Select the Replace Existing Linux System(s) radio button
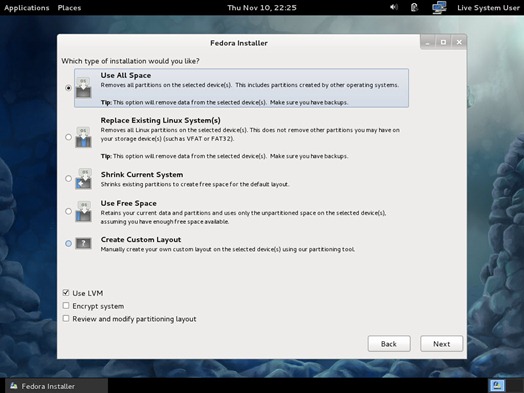 coord(69,137)
